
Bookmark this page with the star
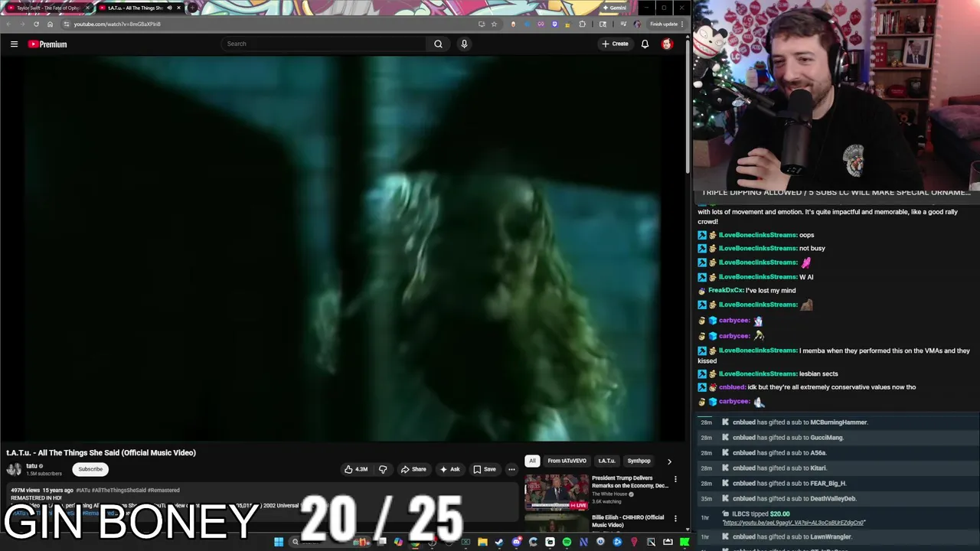(494, 24)
